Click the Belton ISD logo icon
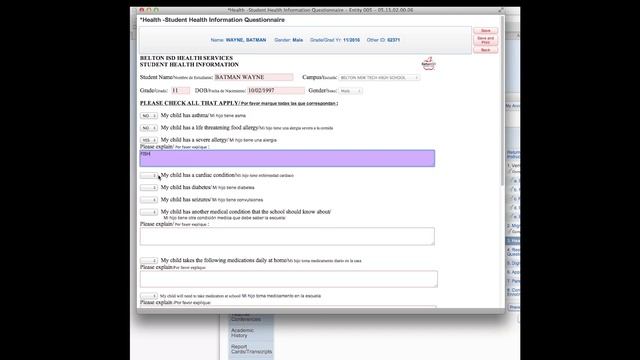The image size is (640, 360). pos(428,63)
